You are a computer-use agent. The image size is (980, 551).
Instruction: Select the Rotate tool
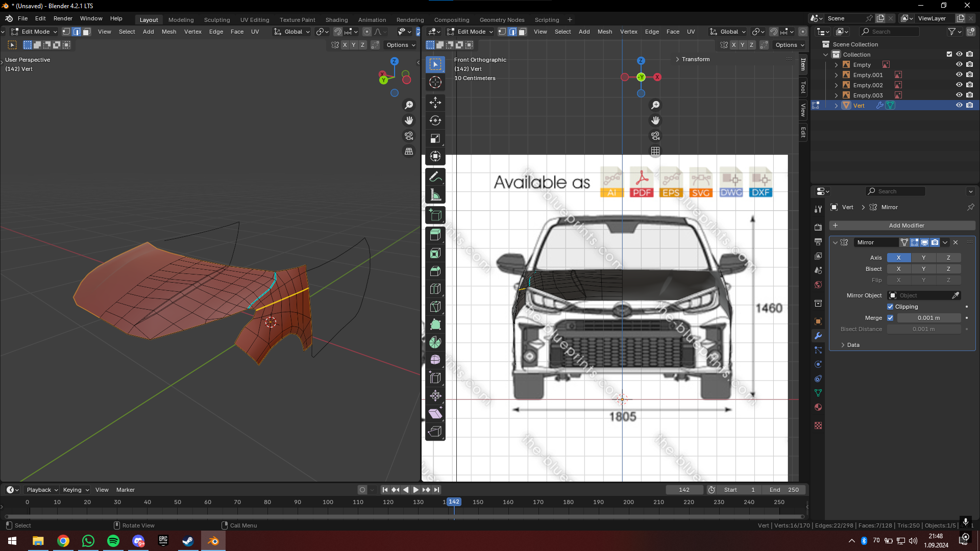tap(435, 120)
